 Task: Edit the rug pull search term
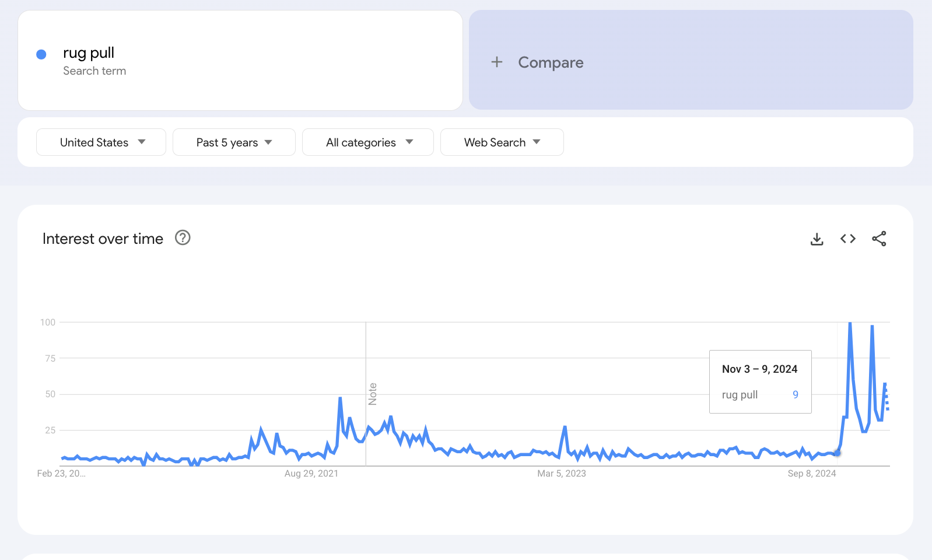[89, 53]
